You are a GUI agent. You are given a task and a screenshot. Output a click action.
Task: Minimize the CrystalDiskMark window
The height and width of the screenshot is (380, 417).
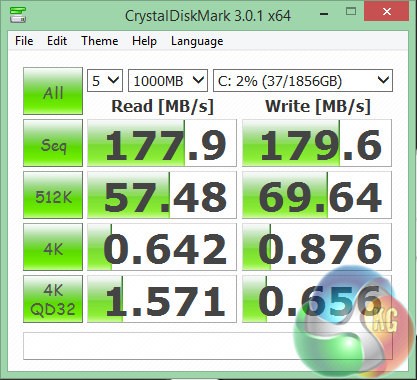[324, 12]
